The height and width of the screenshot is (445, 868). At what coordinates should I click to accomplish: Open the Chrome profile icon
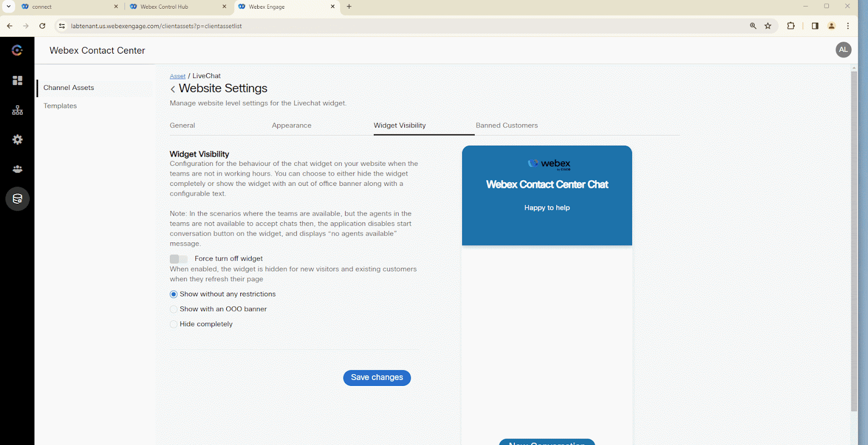(831, 25)
